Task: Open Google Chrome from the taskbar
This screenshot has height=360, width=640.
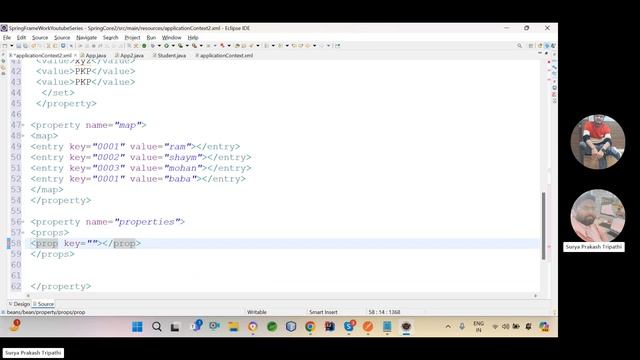Action: click(310, 327)
